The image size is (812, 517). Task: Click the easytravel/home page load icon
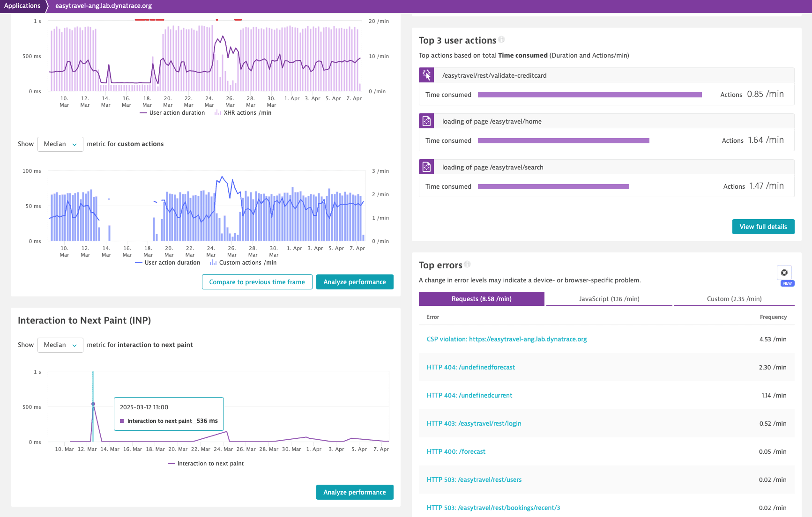[x=426, y=121]
